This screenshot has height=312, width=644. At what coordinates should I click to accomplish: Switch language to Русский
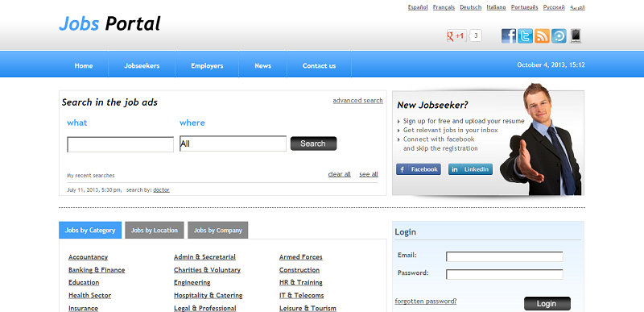tap(554, 7)
